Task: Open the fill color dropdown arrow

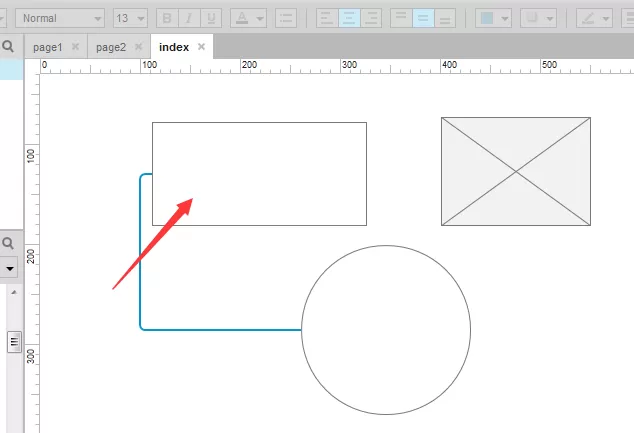Action: coord(505,19)
